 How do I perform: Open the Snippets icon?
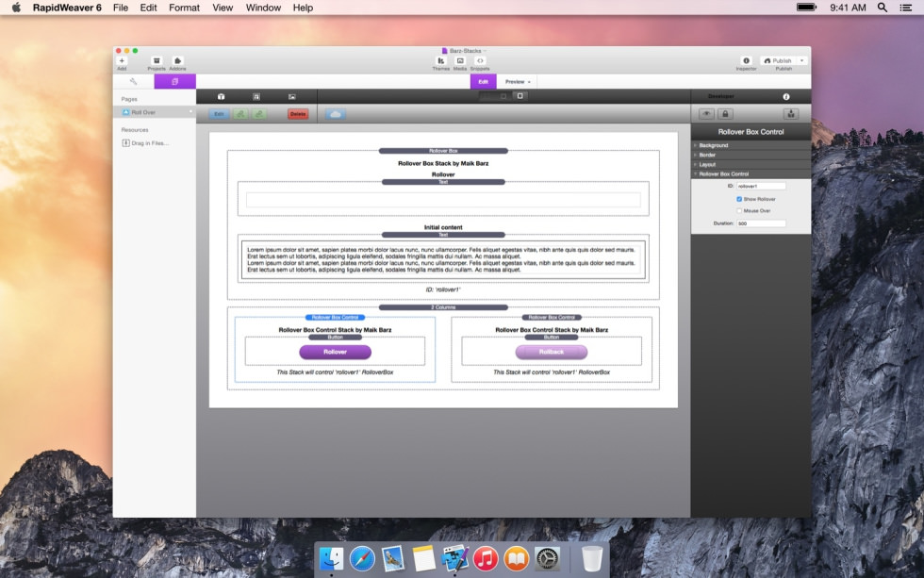click(480, 60)
